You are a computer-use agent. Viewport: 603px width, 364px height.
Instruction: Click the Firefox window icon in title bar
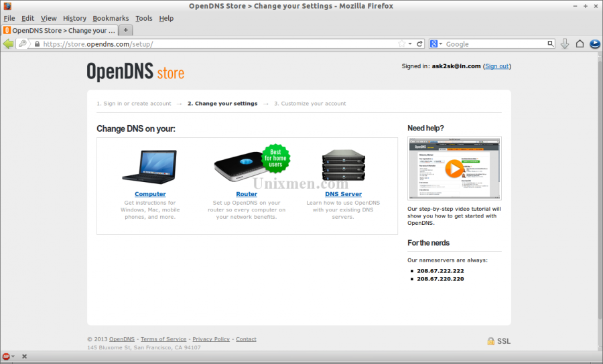[7, 6]
